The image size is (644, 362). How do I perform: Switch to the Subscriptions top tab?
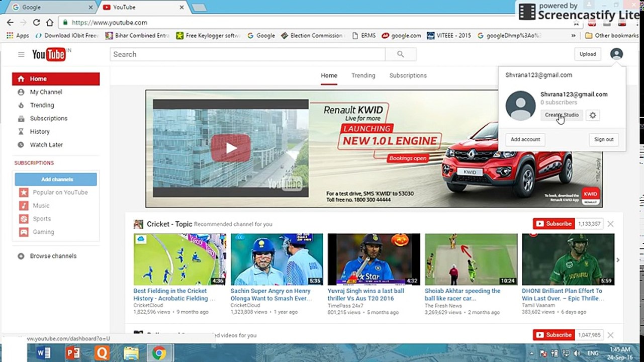pyautogui.click(x=408, y=75)
